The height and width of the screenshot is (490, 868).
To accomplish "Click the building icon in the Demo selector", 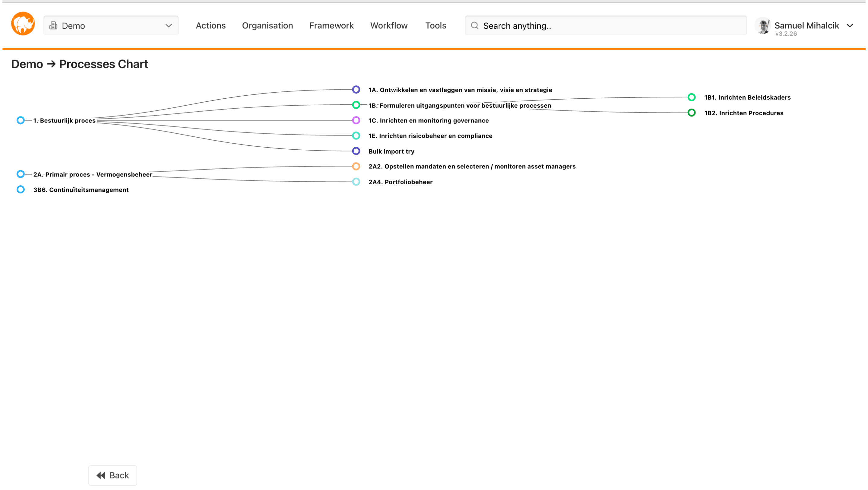I will point(53,25).
